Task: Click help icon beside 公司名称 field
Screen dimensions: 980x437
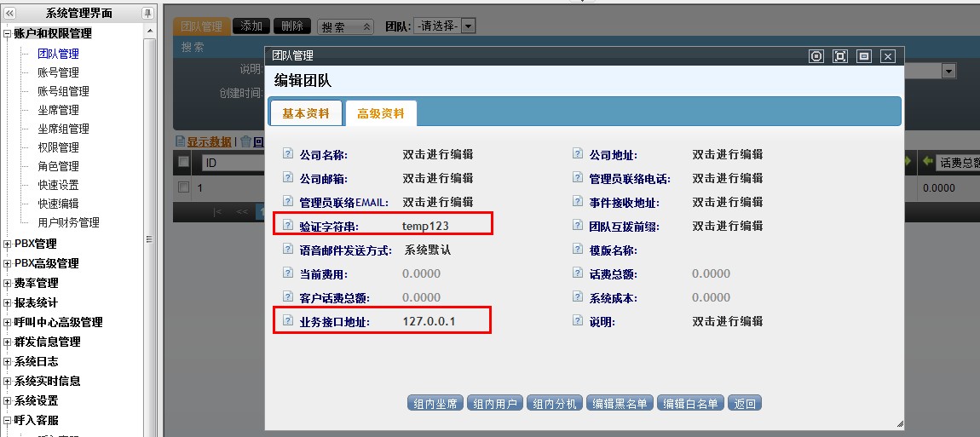Action: (288, 154)
